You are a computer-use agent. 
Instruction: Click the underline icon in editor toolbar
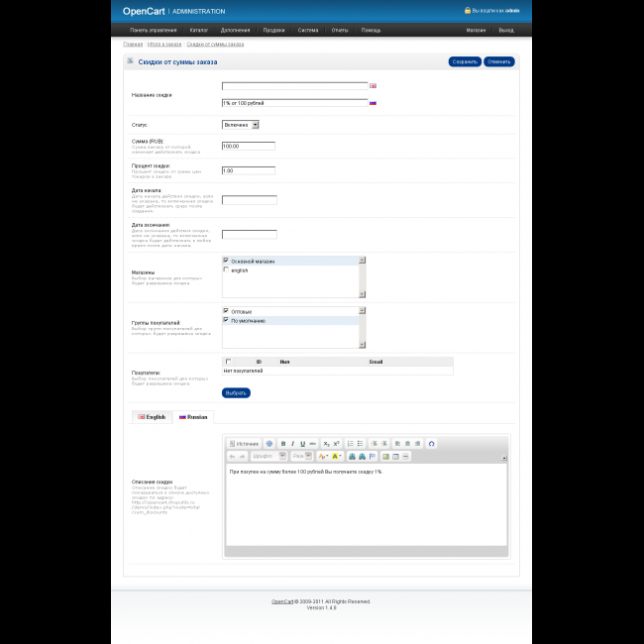pos(302,443)
